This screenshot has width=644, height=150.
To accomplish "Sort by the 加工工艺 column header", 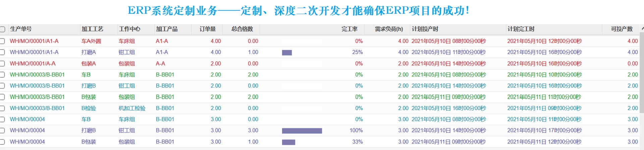I will (x=92, y=29).
